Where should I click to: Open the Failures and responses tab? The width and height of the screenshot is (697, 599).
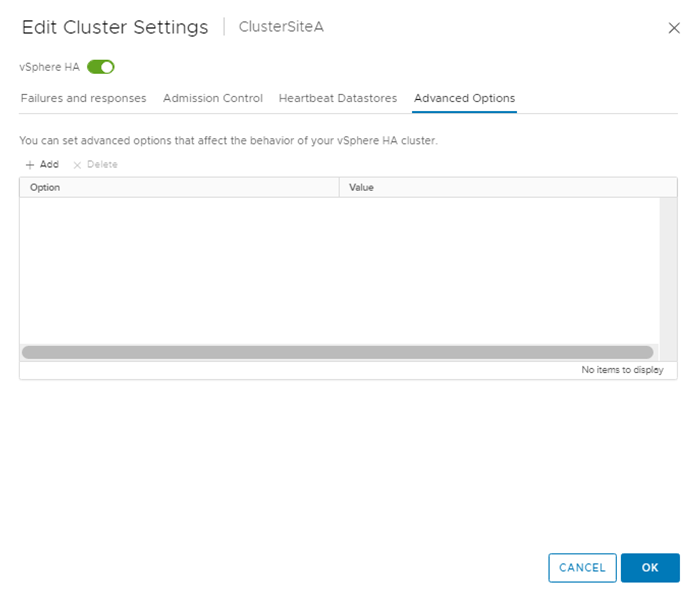[x=83, y=98]
